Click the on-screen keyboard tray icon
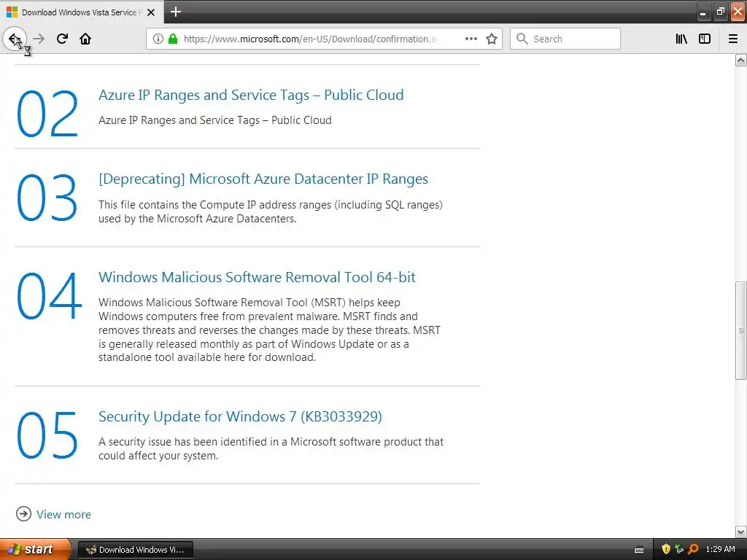 tap(639, 550)
